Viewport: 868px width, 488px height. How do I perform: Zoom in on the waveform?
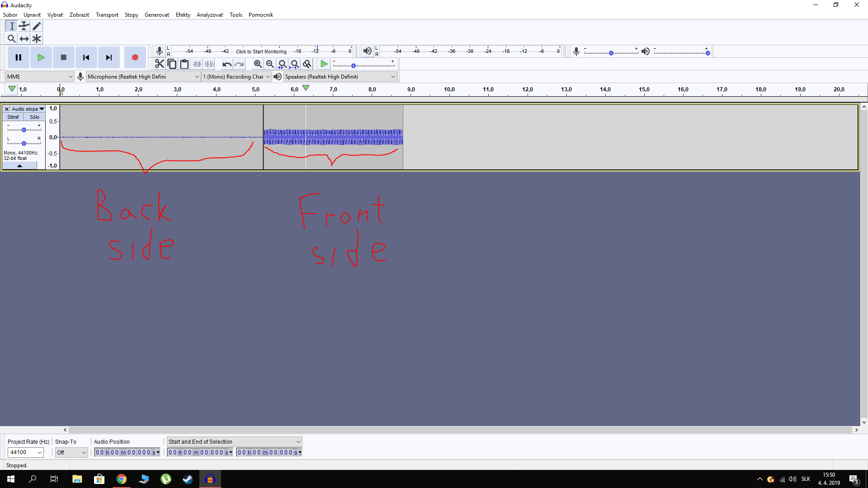258,64
